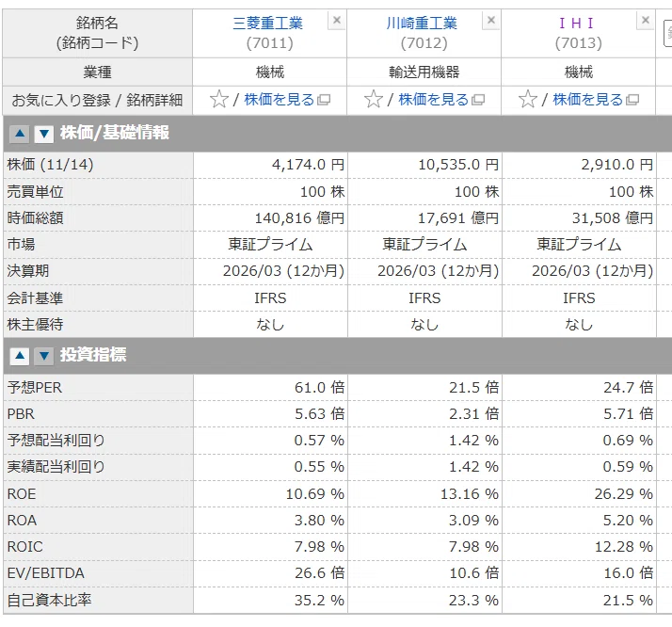
Task: Click market cap value 17,691 億円
Action: pos(458,218)
